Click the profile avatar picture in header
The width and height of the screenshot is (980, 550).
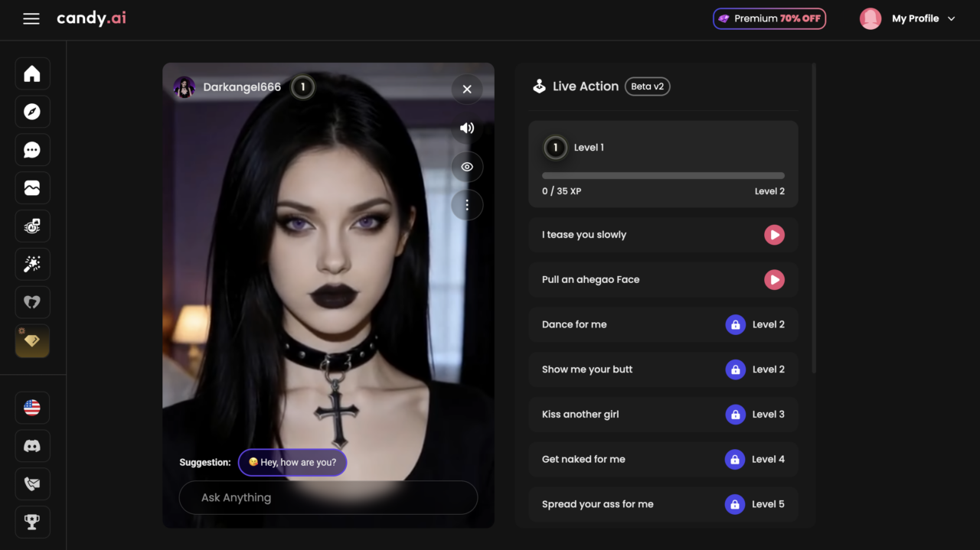[871, 18]
